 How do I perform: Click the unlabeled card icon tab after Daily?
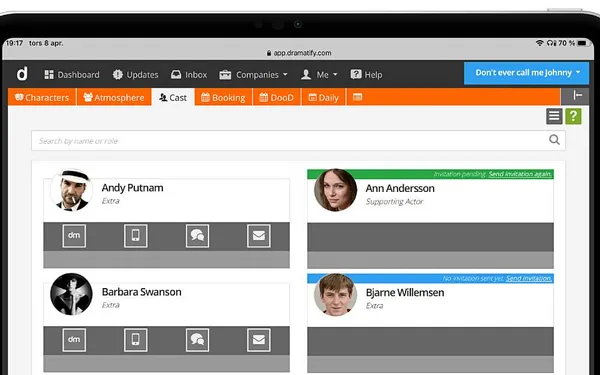(357, 97)
